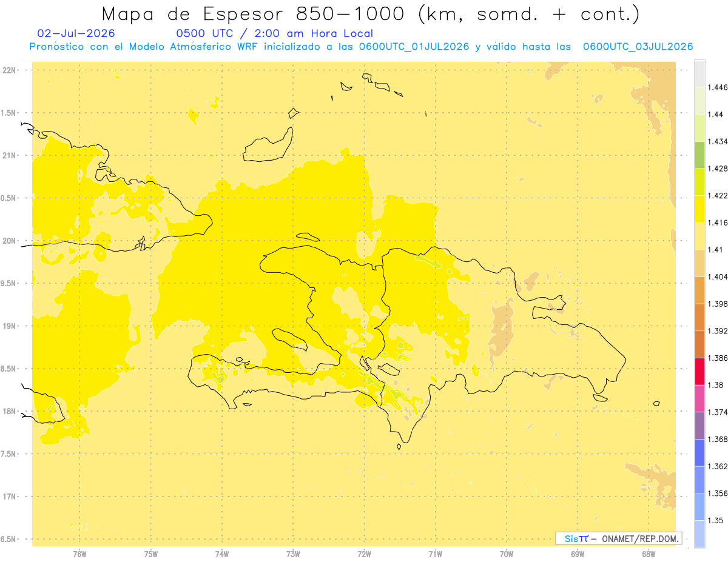Click the '0500 UTC / 2:00 am Hora Local' time
728x562 pixels.
click(274, 34)
